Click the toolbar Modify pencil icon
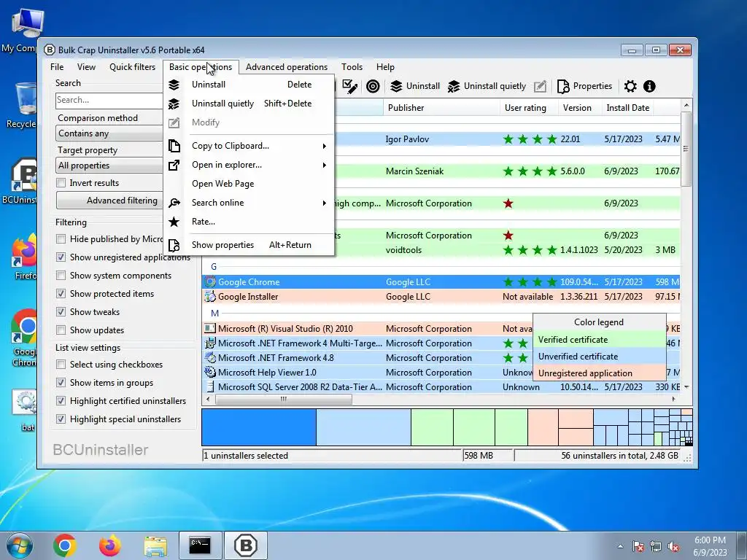 540,86
